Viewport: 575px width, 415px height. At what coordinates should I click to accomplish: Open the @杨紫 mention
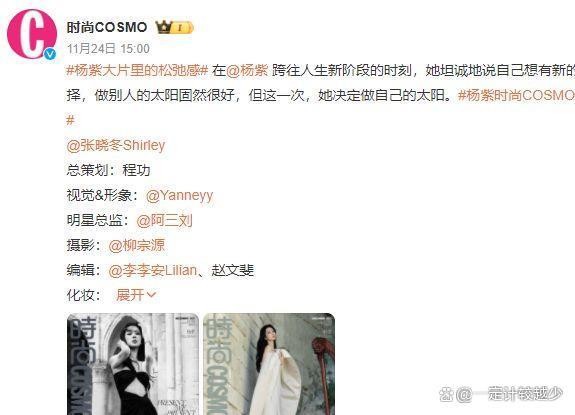tap(247, 70)
